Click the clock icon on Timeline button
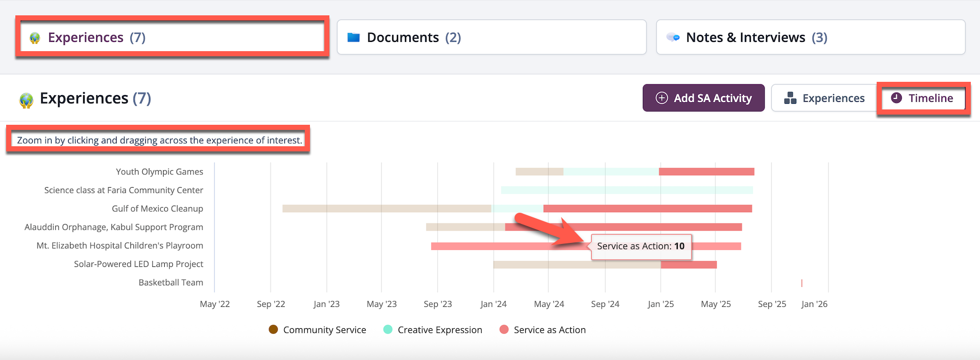Viewport: 980px width, 360px height. (896, 98)
